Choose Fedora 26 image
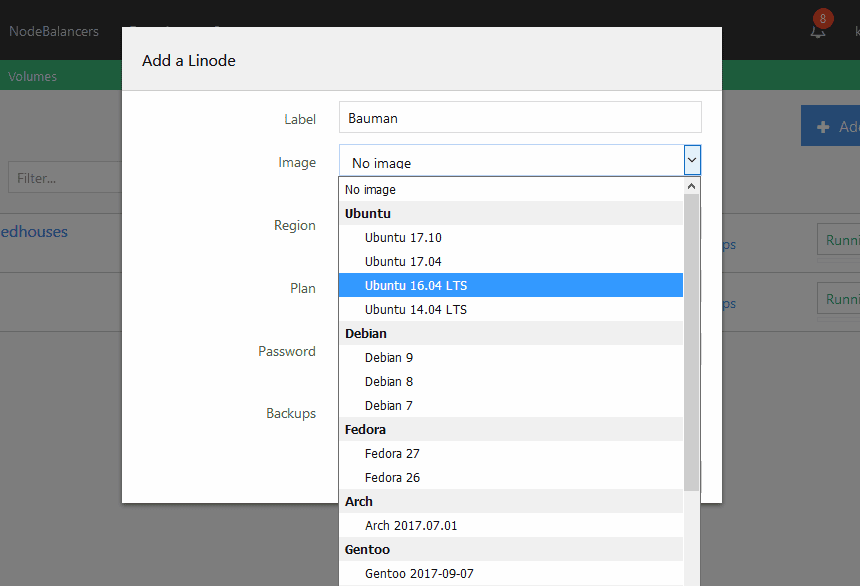This screenshot has width=860, height=586. (x=511, y=477)
